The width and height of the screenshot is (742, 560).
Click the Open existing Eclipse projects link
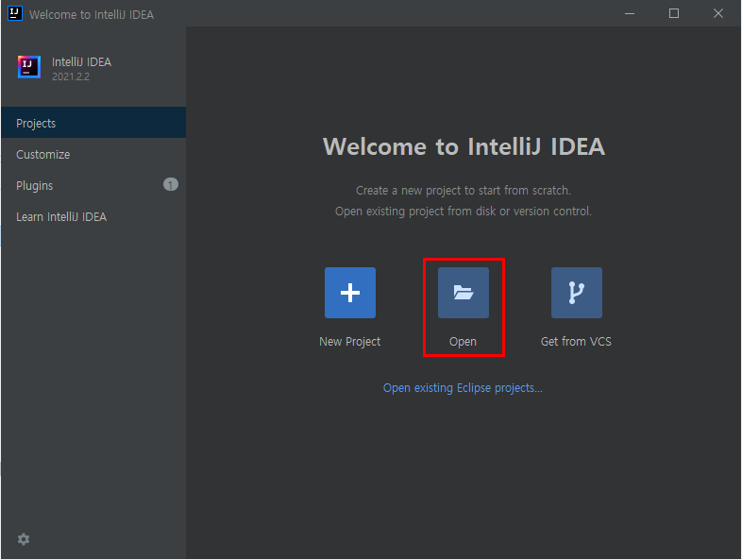(463, 388)
